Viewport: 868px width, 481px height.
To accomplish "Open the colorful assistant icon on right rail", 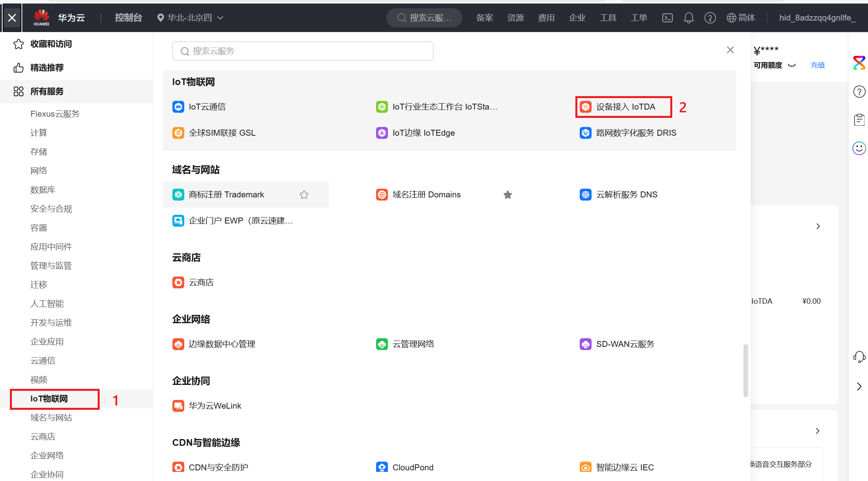I will pos(859,63).
